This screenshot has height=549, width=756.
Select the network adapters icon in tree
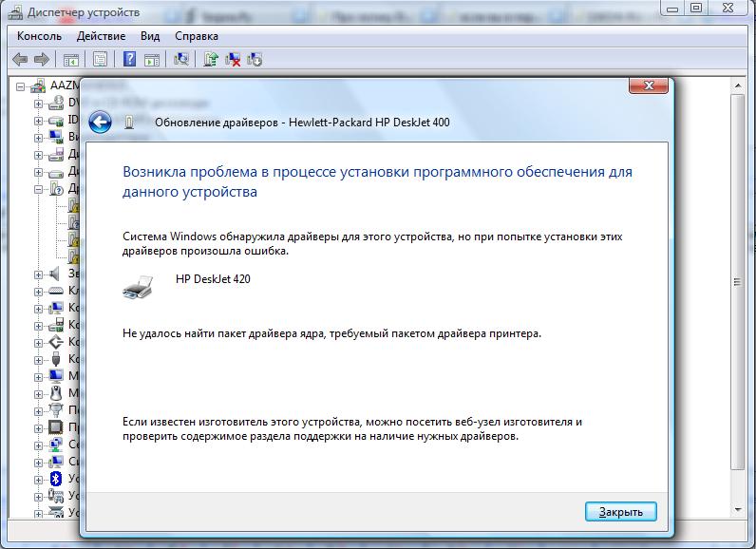[56, 445]
